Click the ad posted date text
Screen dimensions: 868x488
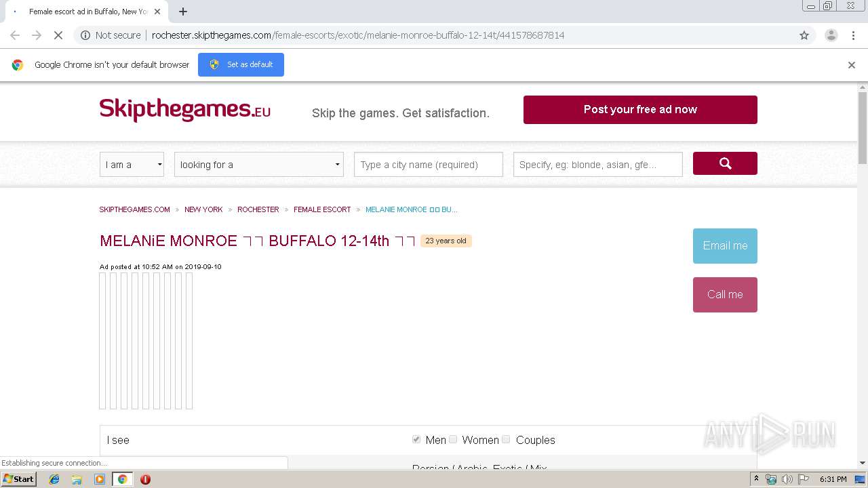coord(161,266)
